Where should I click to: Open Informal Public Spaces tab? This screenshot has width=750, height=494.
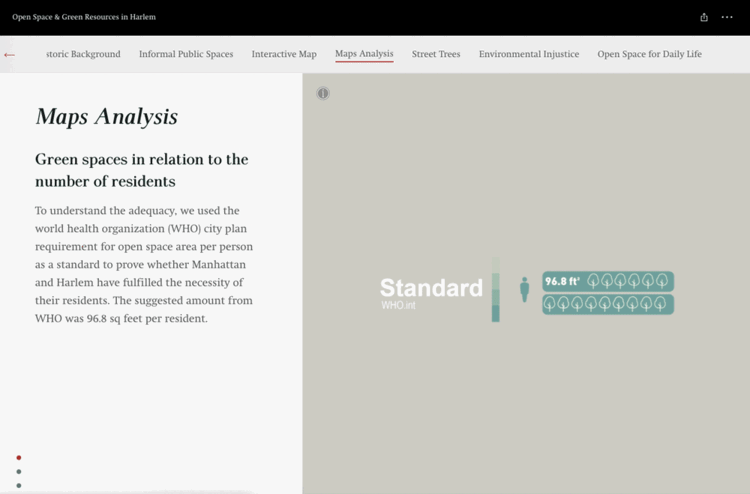186,54
